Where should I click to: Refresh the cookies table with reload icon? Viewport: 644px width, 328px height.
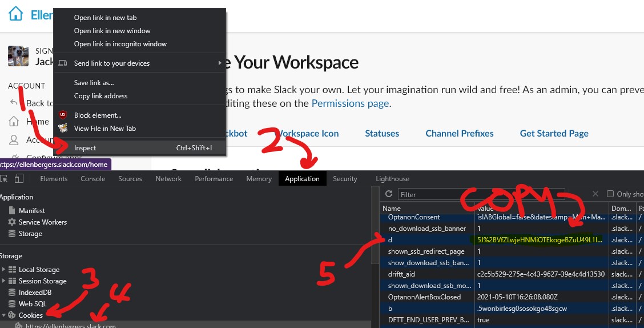pos(389,194)
